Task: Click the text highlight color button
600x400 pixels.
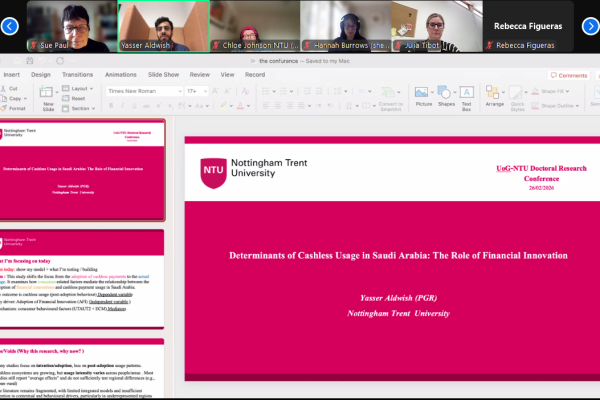Action: coord(223,105)
